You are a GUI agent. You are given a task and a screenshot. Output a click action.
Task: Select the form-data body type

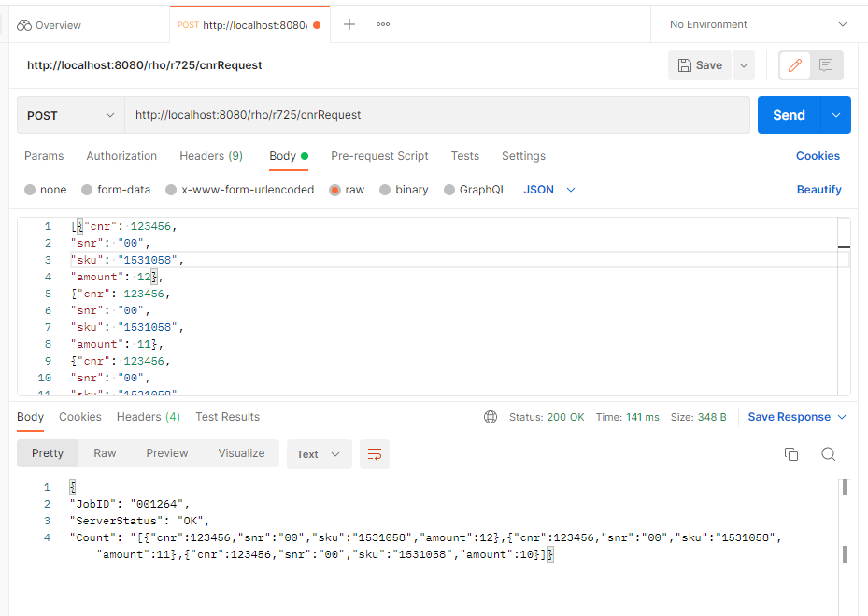click(x=116, y=189)
